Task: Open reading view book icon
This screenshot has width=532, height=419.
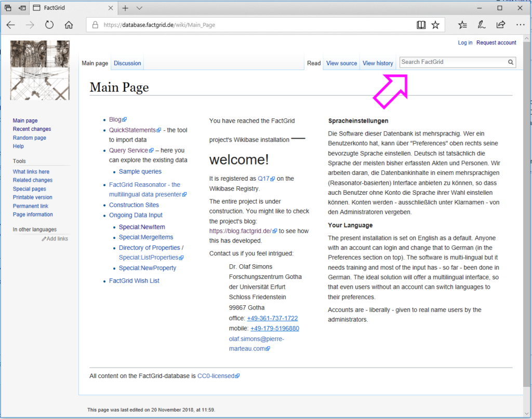Action: click(x=421, y=25)
